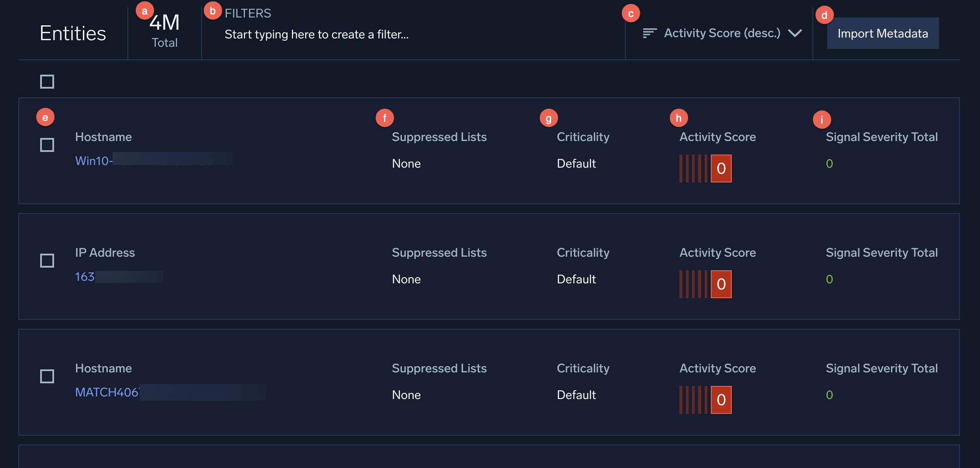Viewport: 980px width, 468px height.
Task: Check the checkbox on the IP Address 163 row
Action: [47, 261]
